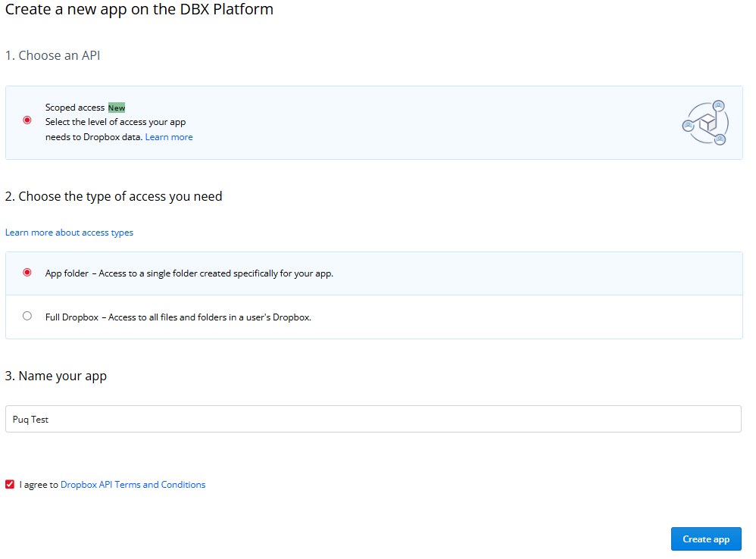Choose the App folder access type
Viewport: 756px width, 559px height.
[x=27, y=272]
